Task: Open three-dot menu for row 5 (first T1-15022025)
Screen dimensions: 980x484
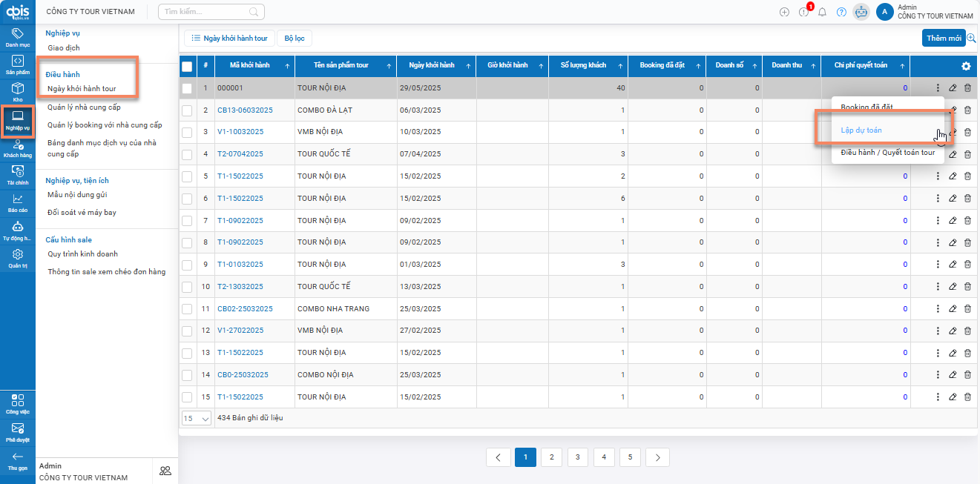Action: point(938,176)
